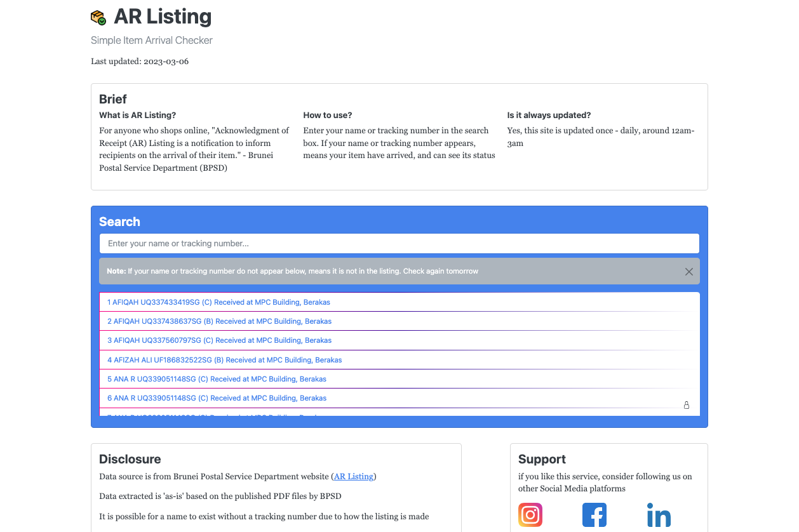Click the AR Listing page title
This screenshot has height=532, width=799.
163,17
